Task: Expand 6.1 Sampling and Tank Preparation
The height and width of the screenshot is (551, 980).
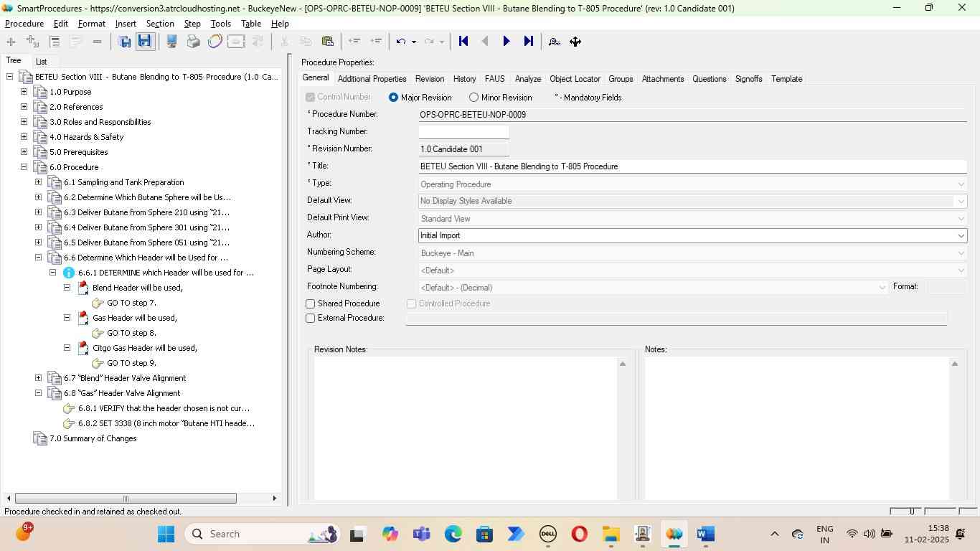Action: tap(38, 182)
